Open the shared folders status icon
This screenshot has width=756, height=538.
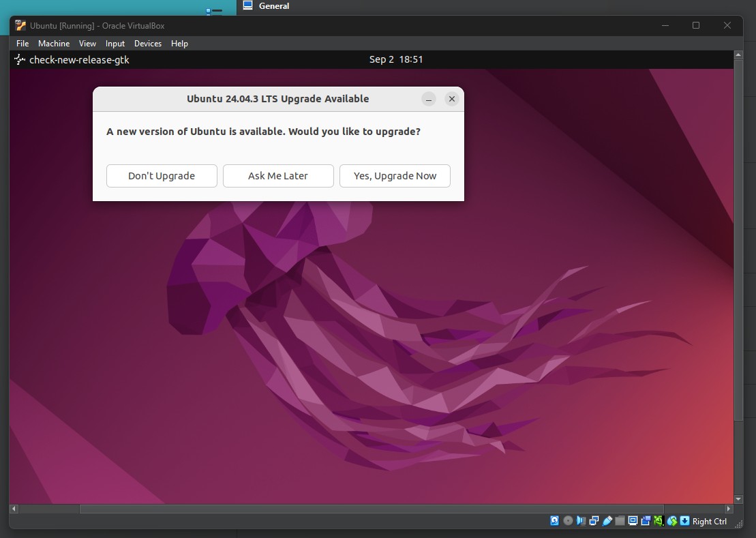pos(620,520)
